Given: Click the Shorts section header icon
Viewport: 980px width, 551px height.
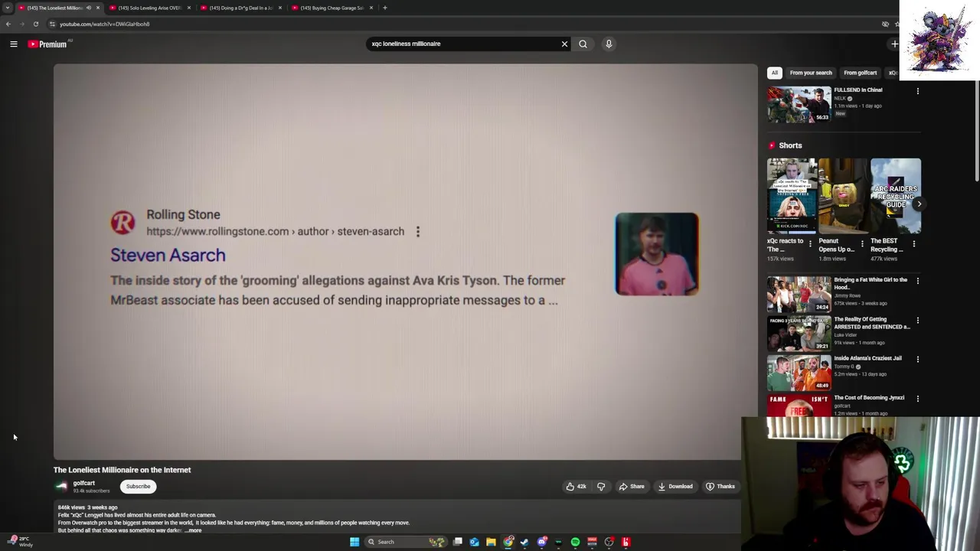Looking at the screenshot, I should click(x=772, y=145).
